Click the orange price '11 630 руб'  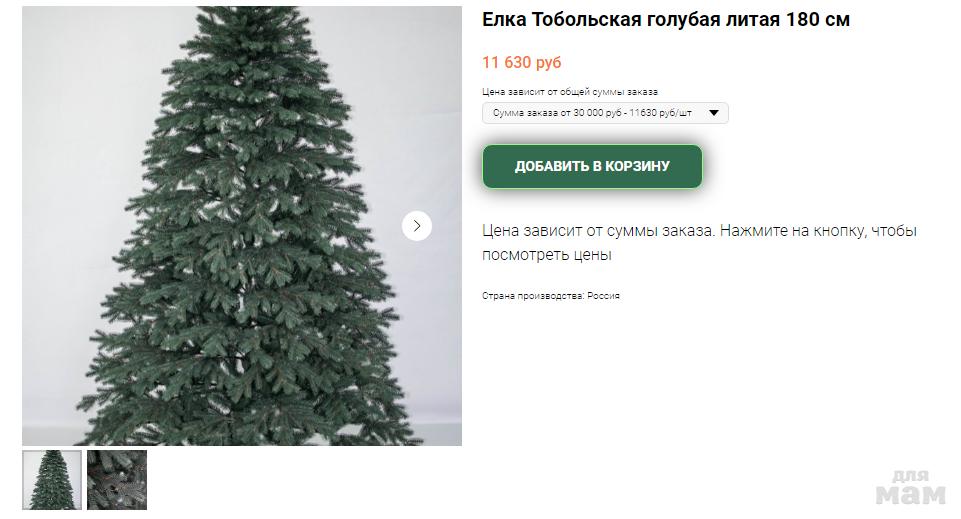522,63
